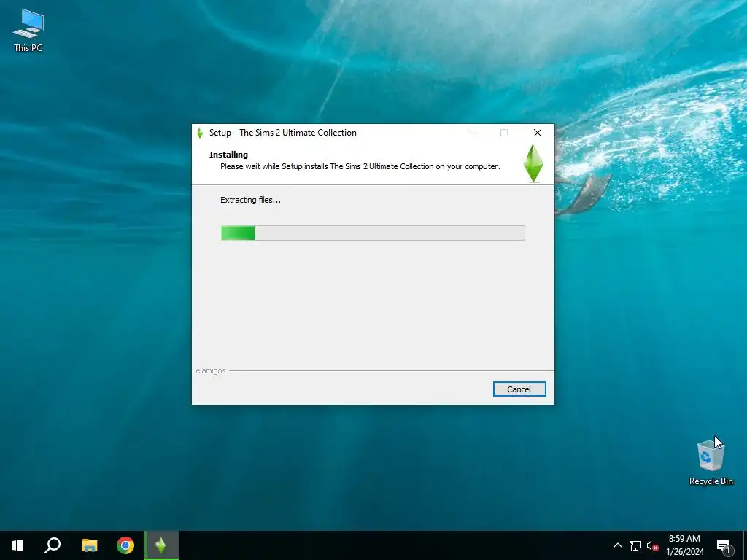Screen dimensions: 747x560
Task: Click the 'elamigos' label
Action: click(211, 370)
